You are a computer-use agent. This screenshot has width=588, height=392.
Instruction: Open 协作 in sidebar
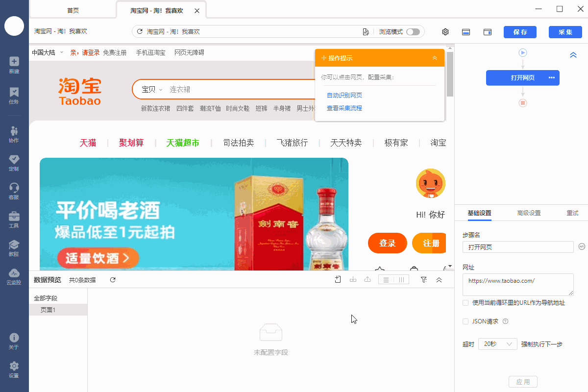point(14,134)
